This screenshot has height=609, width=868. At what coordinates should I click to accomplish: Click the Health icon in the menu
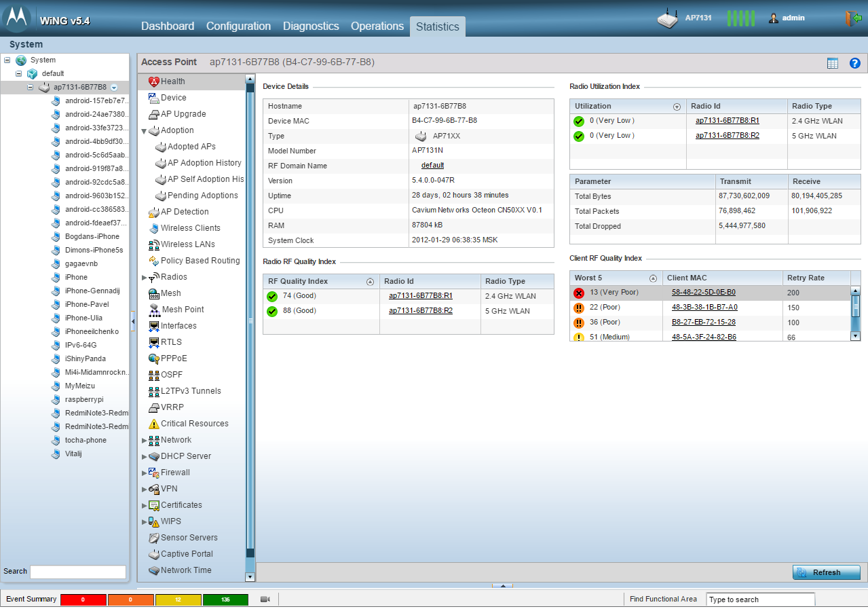154,81
